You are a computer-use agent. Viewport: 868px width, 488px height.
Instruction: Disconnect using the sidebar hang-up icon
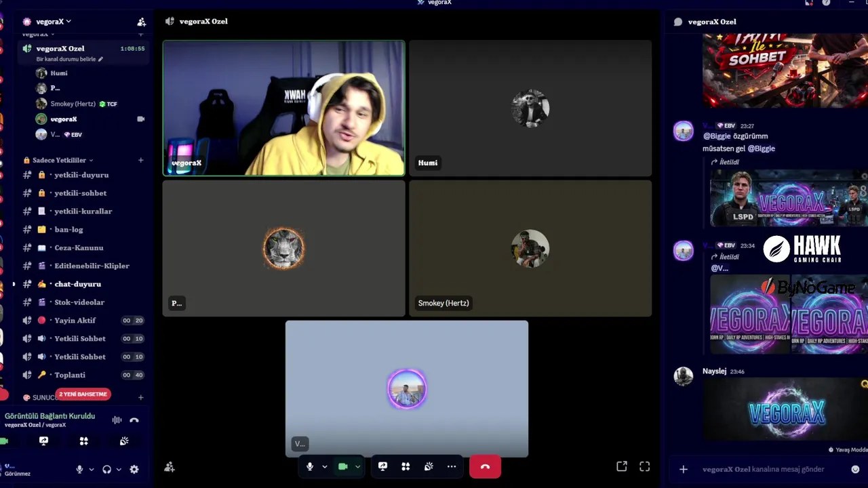(x=134, y=420)
